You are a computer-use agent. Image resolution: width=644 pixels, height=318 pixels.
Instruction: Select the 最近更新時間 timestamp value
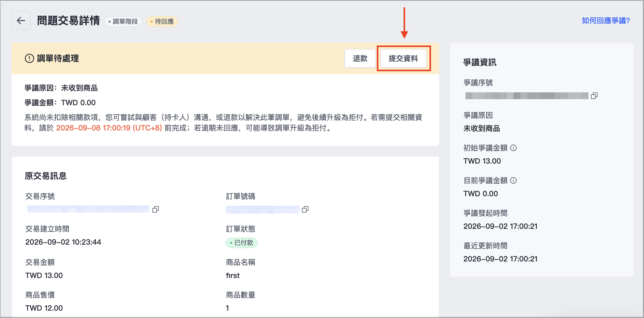point(501,259)
